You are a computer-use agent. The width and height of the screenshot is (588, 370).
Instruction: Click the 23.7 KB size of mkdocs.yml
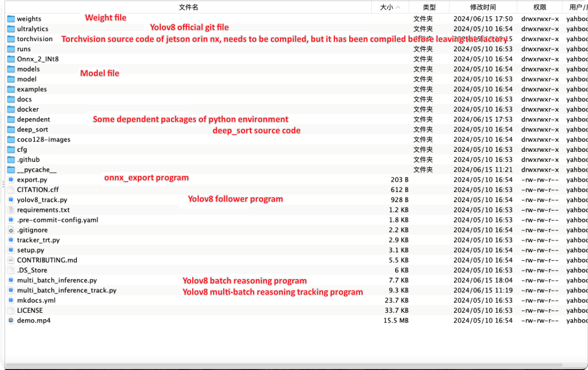tap(396, 300)
